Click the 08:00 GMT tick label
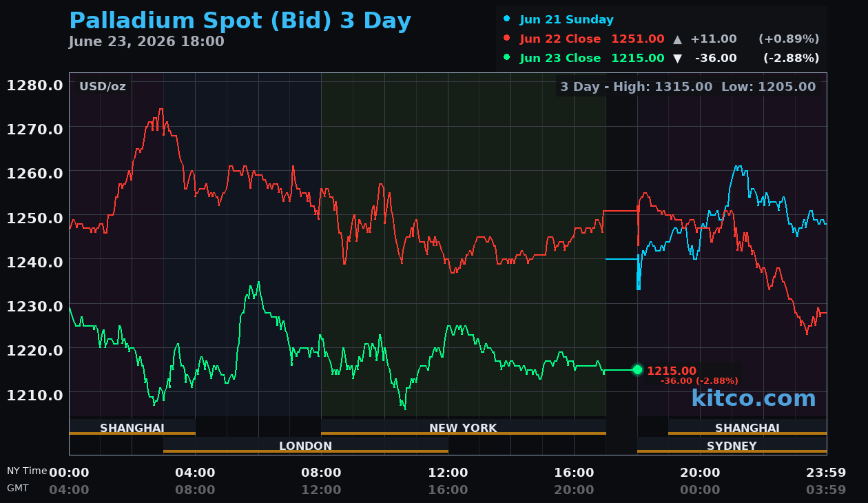This screenshot has width=868, height=503. (x=195, y=490)
